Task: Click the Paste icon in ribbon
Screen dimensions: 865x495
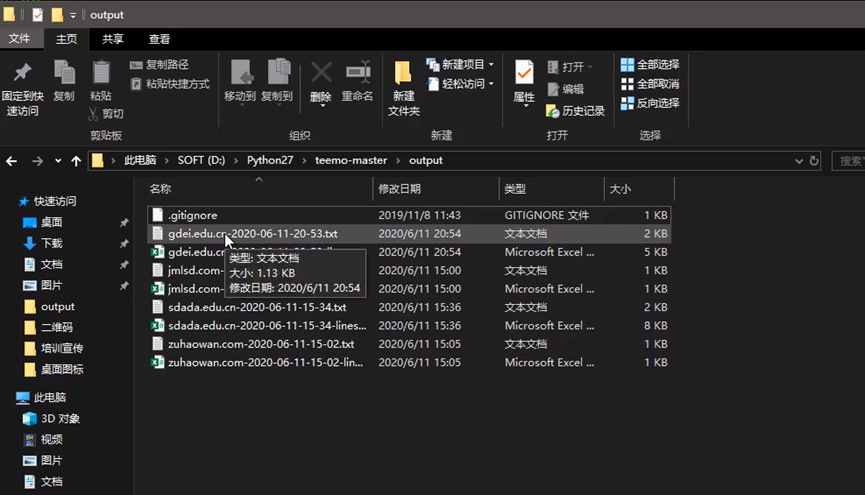Action: coord(101,74)
